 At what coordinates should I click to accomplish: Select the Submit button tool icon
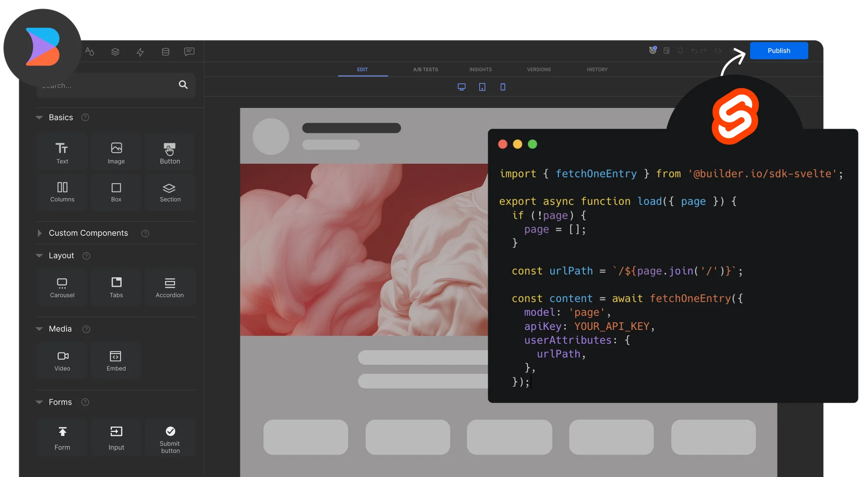169,431
